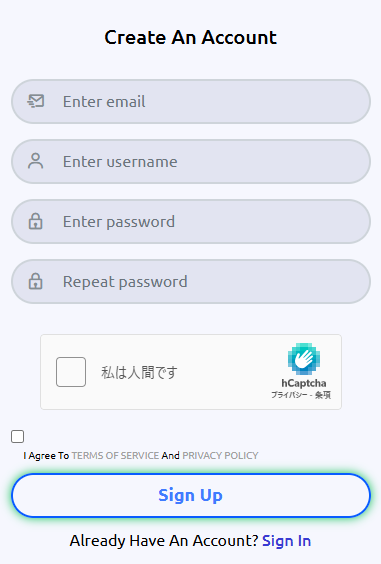Click the envelope icon in email field

36,101
